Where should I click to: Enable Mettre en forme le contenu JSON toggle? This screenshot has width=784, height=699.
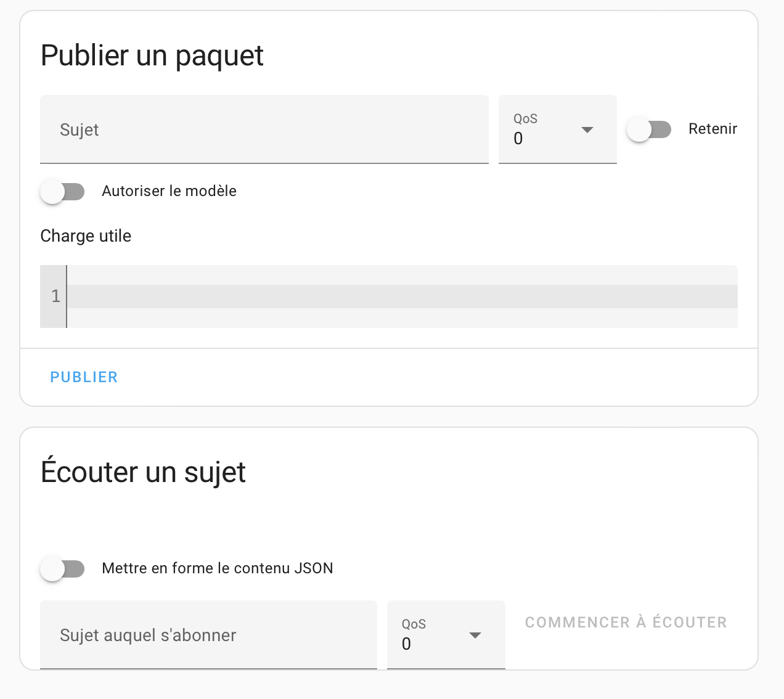click(62, 568)
